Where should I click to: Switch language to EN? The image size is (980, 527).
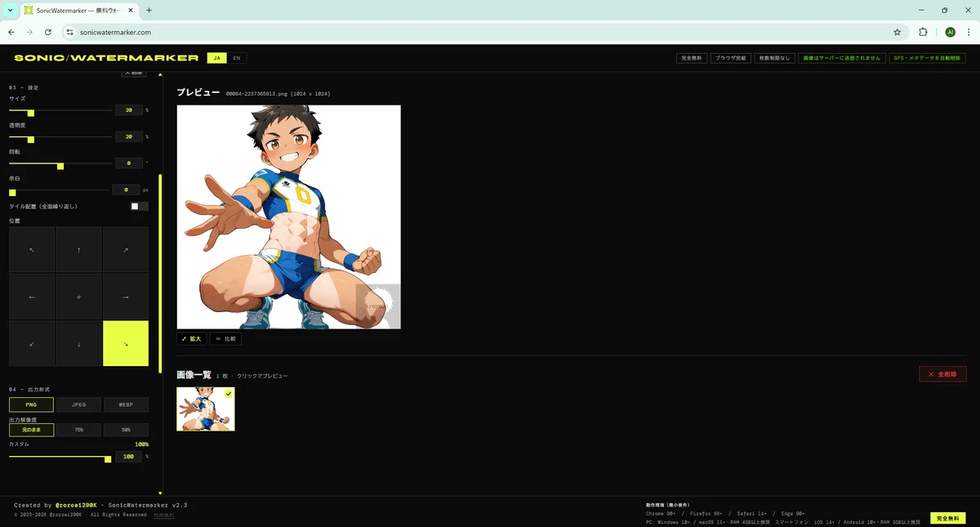point(237,58)
